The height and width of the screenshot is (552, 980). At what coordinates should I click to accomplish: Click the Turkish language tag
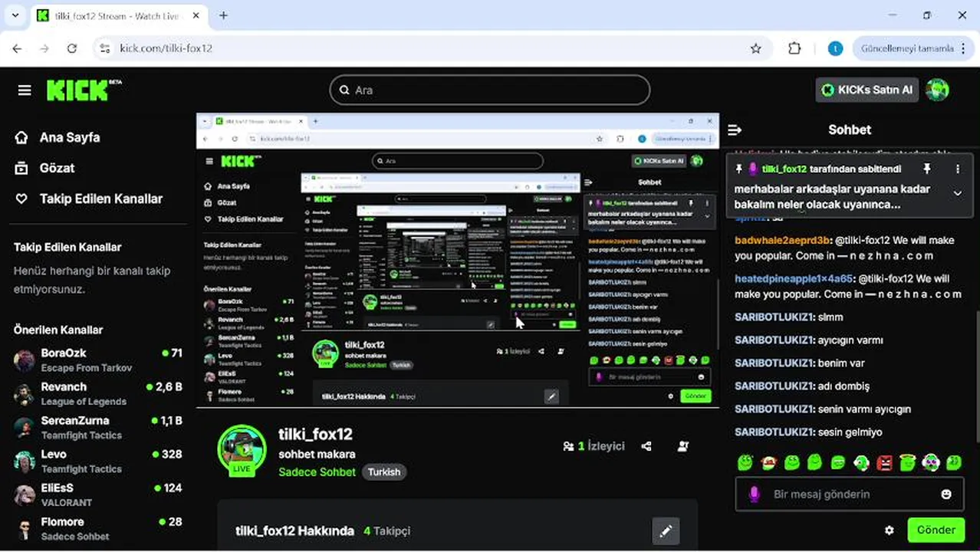coord(384,472)
